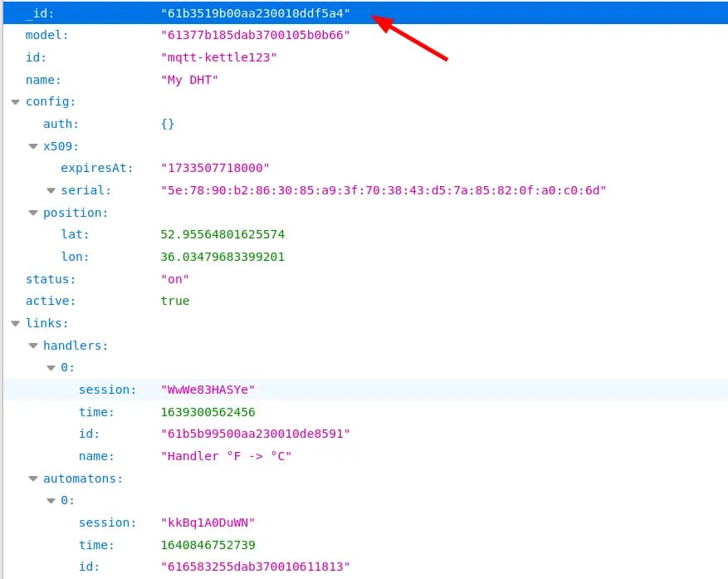Click the empty auth object value
Image resolution: width=728 pixels, height=579 pixels.
pyautogui.click(x=168, y=124)
